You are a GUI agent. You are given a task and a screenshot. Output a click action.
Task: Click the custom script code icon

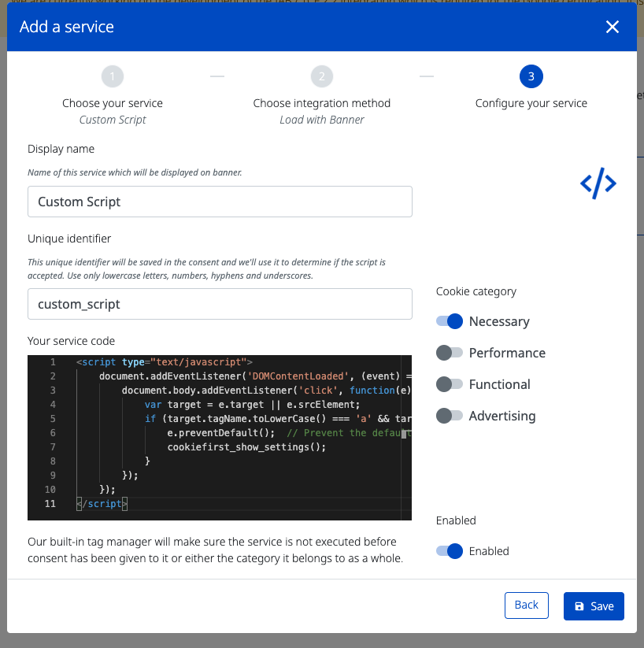(x=598, y=183)
